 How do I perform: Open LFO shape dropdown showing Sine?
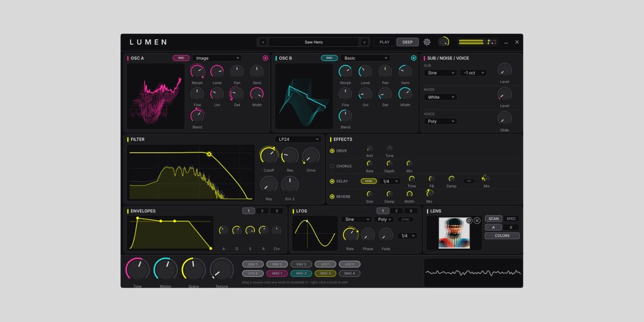[x=356, y=219]
